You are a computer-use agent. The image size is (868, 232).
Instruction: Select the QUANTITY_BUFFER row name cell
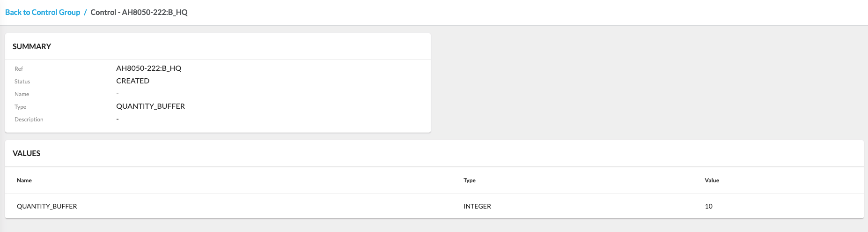point(47,206)
